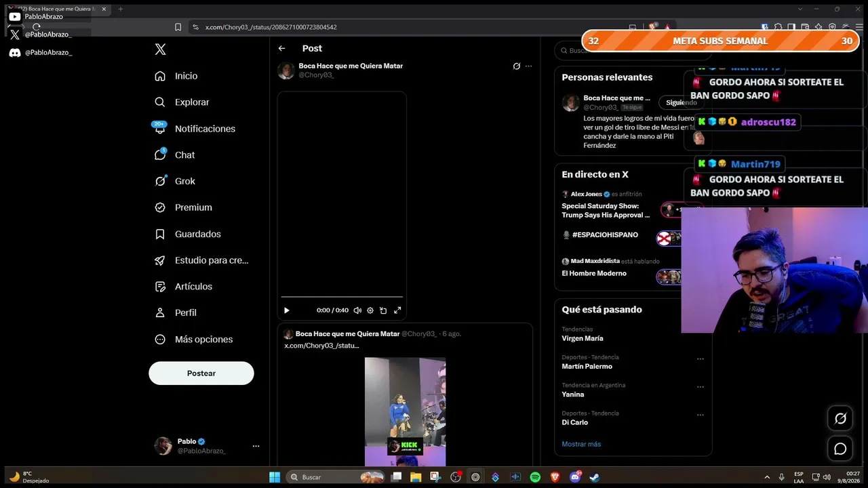Image resolution: width=868 pixels, height=488 pixels.
Task: Click the browser address bar URL
Action: (x=271, y=27)
